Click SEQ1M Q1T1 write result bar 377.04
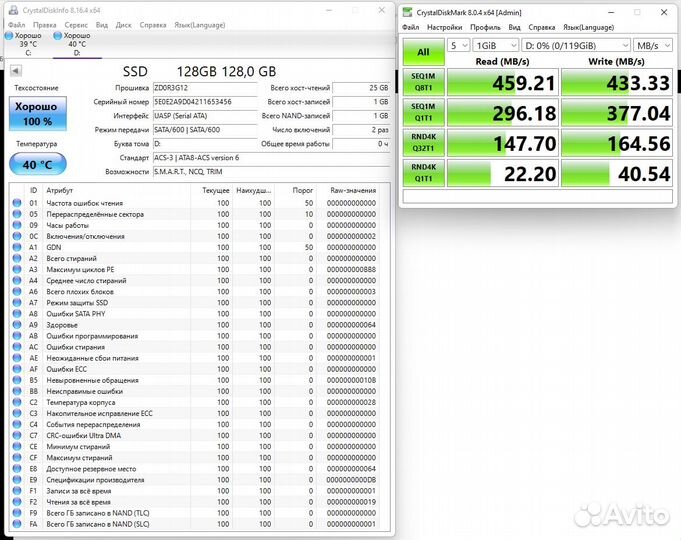The height and width of the screenshot is (540, 681). (617, 113)
